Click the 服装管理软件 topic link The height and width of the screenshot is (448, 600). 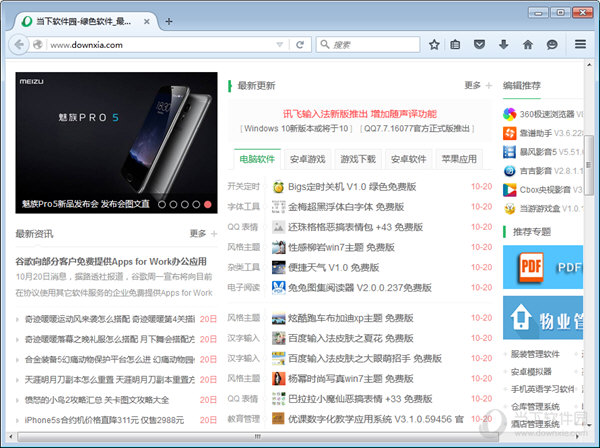535,354
